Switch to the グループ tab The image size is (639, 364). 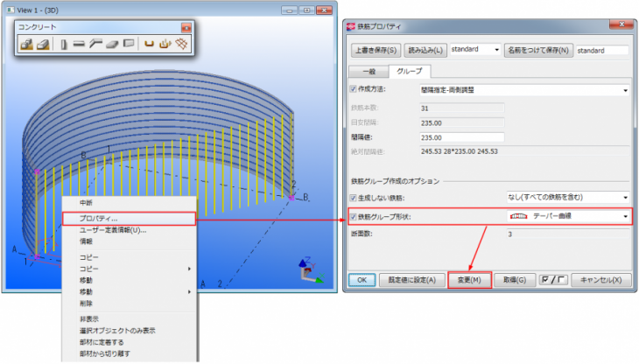409,71
